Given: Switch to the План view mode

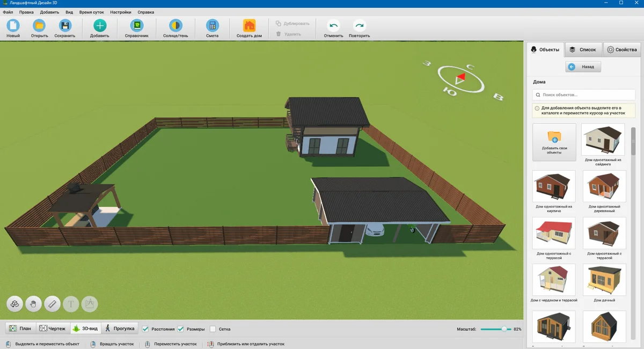Looking at the screenshot, I should point(20,329).
